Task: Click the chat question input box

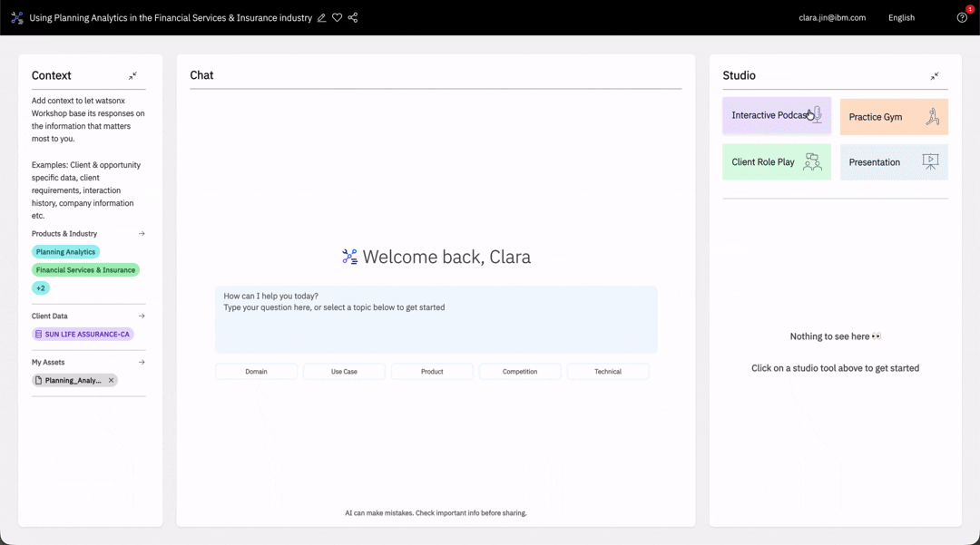Action: click(x=436, y=319)
